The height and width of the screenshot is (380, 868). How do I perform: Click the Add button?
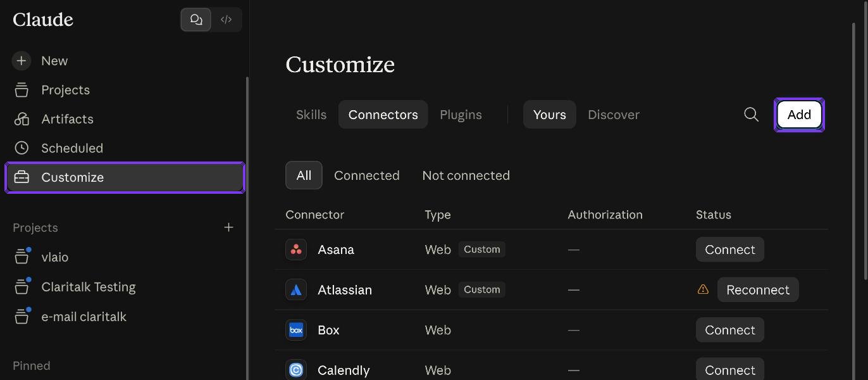pyautogui.click(x=799, y=115)
